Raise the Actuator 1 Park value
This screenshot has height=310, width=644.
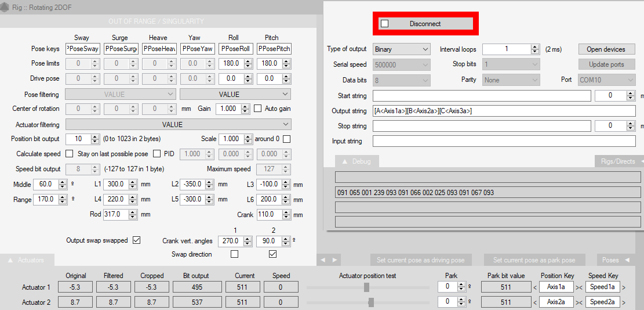(x=461, y=284)
